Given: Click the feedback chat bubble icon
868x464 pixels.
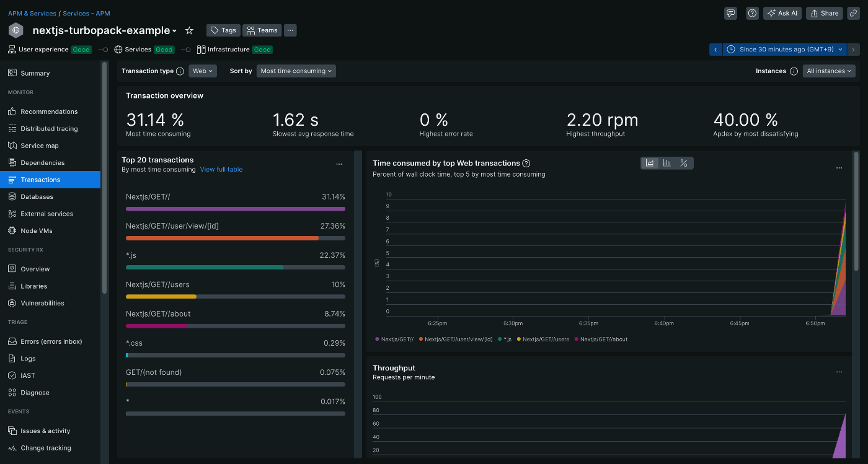Looking at the screenshot, I should [x=730, y=13].
